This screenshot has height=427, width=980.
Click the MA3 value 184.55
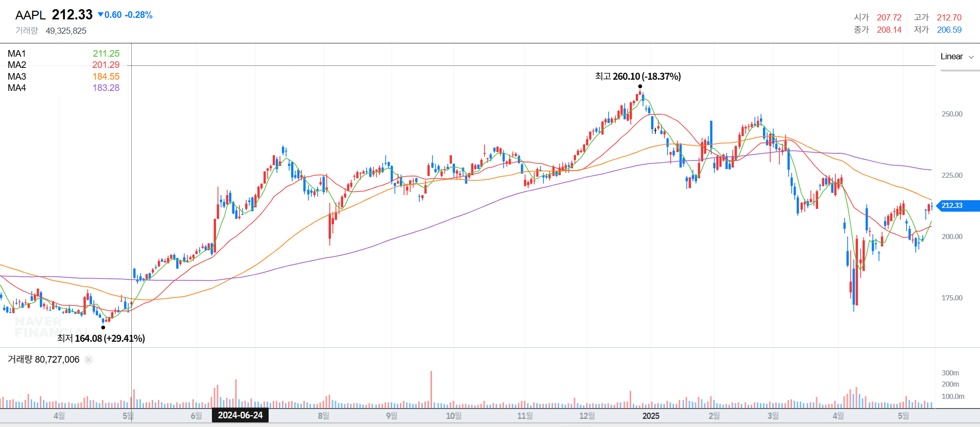coord(106,77)
